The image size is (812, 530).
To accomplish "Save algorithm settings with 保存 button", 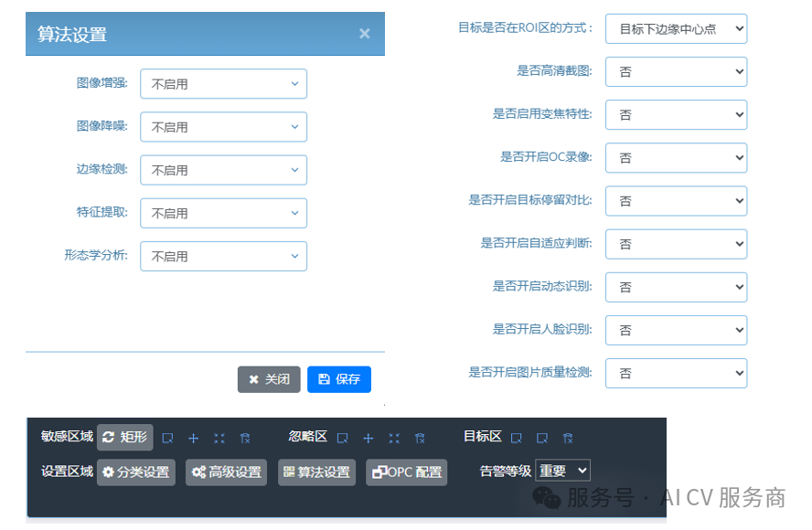I will point(338,379).
